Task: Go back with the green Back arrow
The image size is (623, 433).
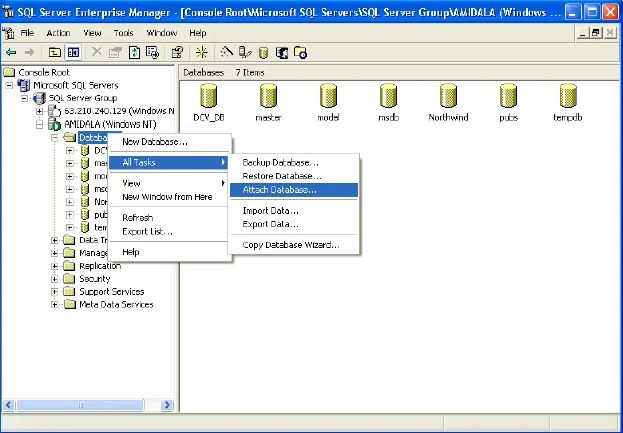Action: pos(11,52)
